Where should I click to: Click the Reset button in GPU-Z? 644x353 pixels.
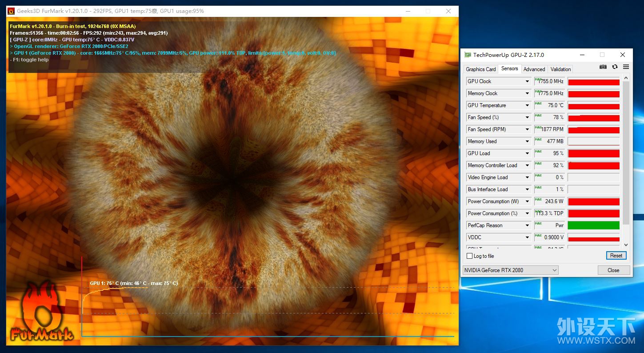pos(616,256)
